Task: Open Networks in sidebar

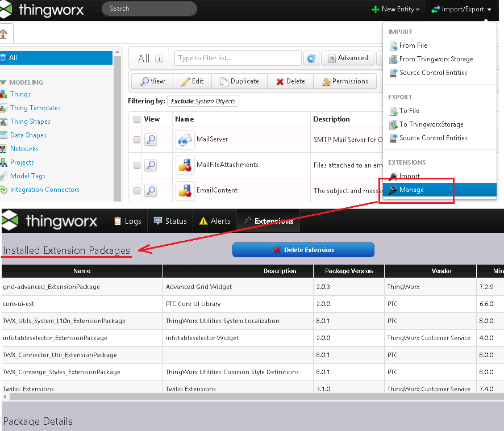Action: pyautogui.click(x=24, y=149)
